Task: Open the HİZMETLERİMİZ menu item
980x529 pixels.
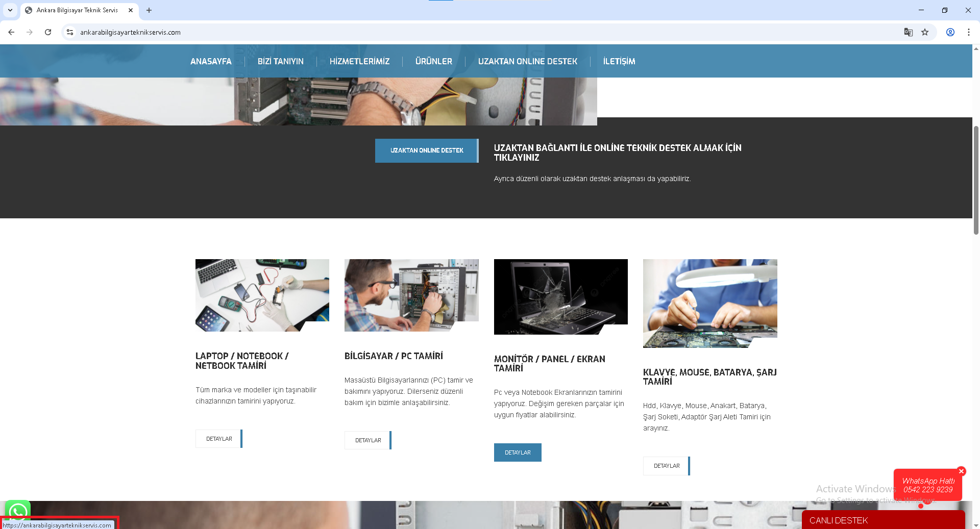Action: pos(359,61)
